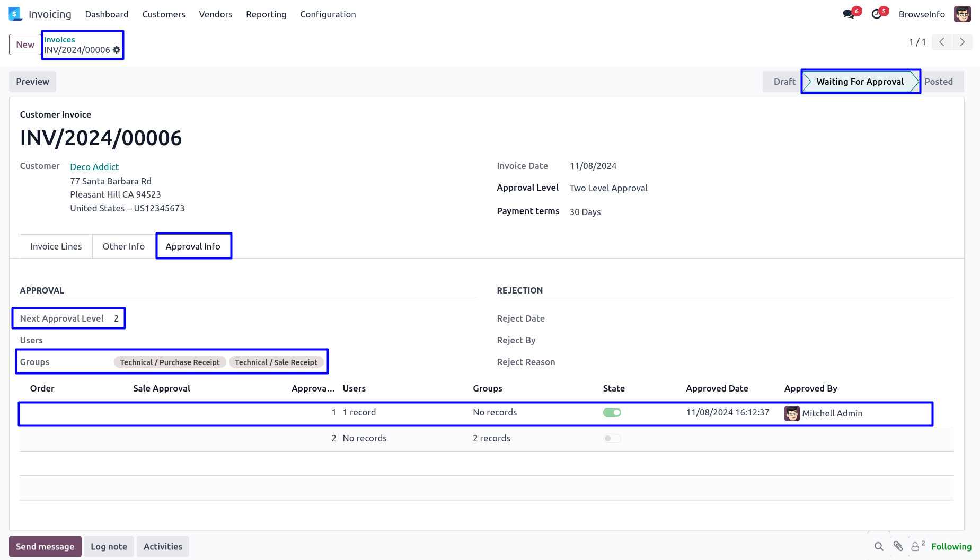Viewport: 980px width, 560px height.
Task: Open the Configuration menu
Action: 328,14
